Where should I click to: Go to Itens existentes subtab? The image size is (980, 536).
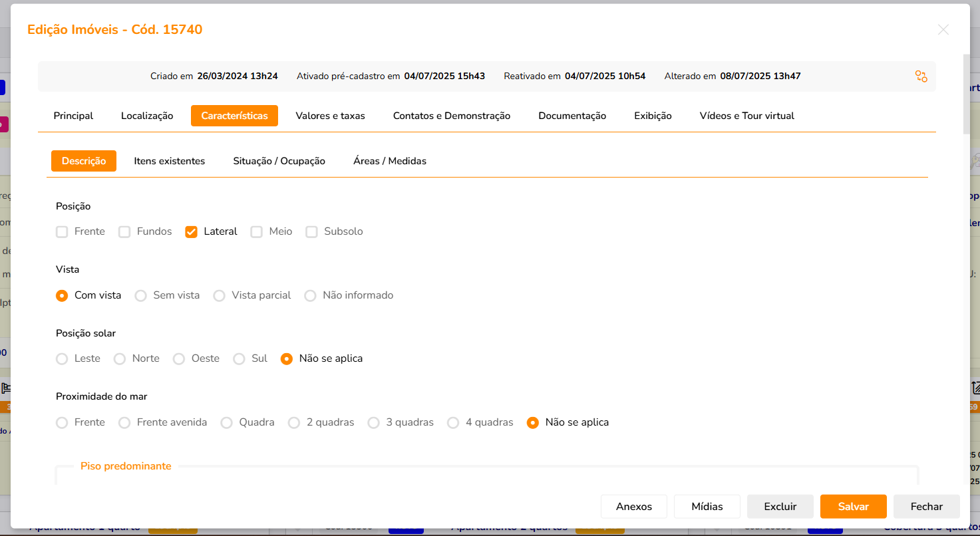[169, 161]
